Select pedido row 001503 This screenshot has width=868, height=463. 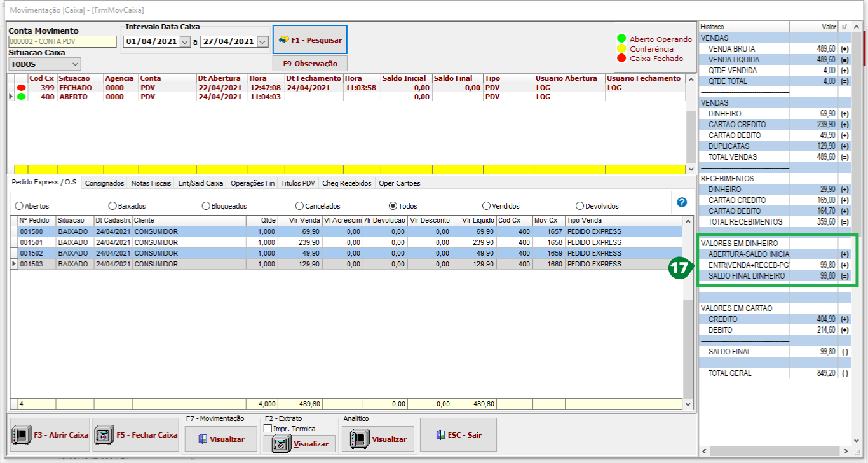point(346,264)
